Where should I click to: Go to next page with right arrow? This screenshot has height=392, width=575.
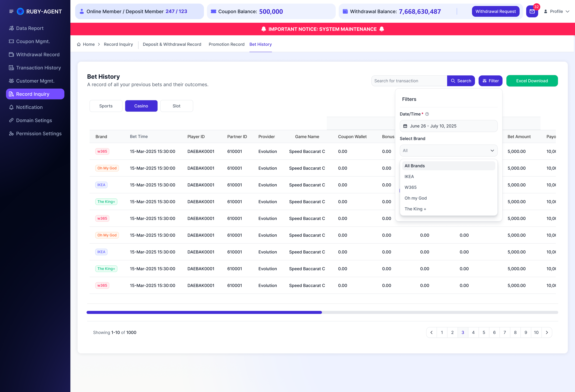[547, 332]
